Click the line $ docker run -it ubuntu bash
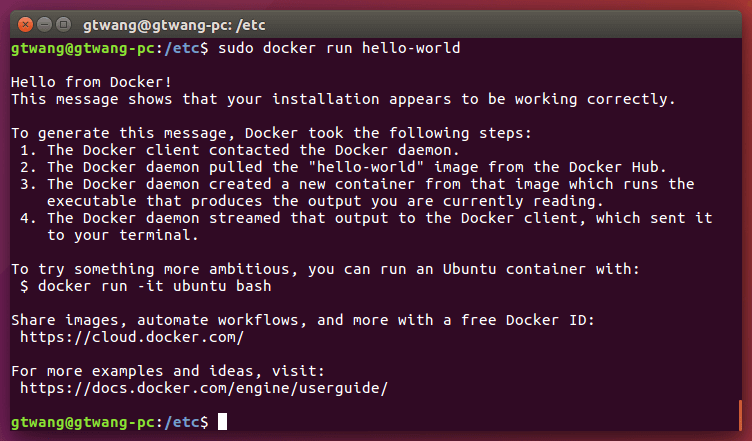Screen dimensions: 752x441 (x=146, y=286)
